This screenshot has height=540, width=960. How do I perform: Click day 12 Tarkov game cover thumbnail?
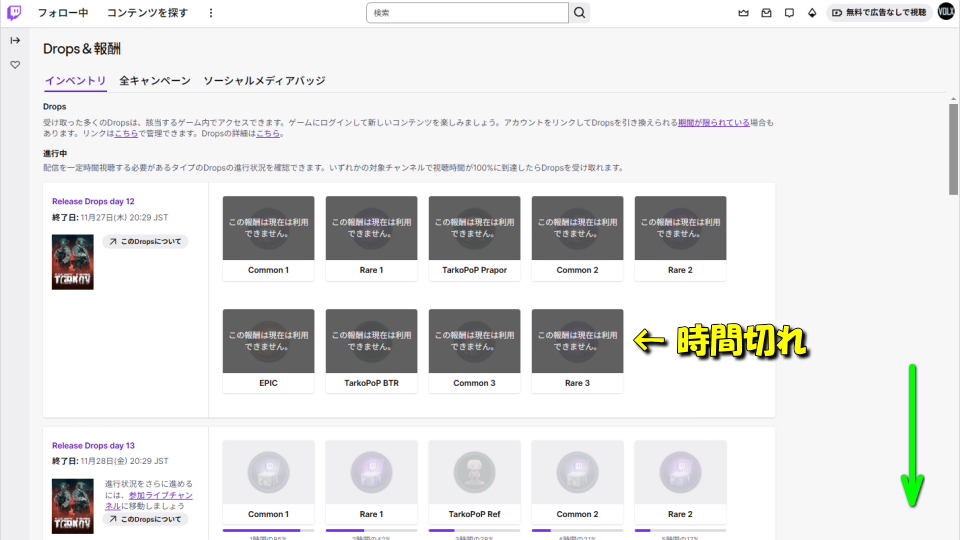pos(73,262)
